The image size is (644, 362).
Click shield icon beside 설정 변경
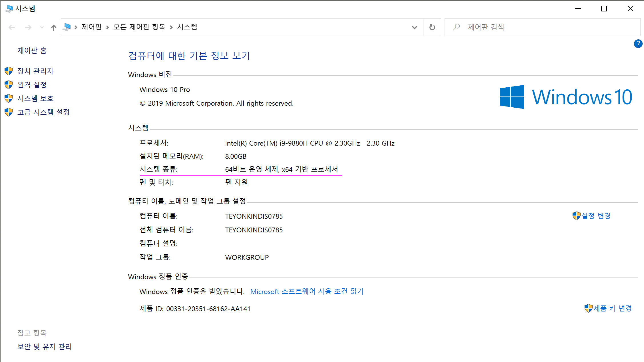(576, 216)
